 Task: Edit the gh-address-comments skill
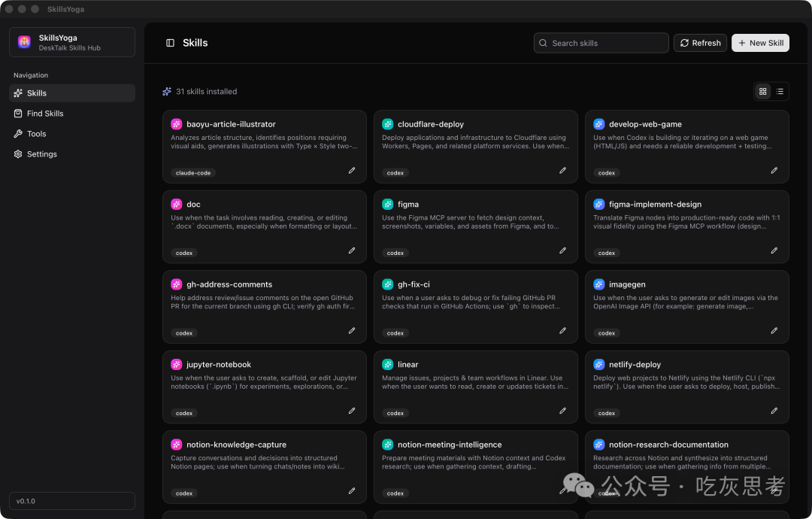[x=352, y=330]
